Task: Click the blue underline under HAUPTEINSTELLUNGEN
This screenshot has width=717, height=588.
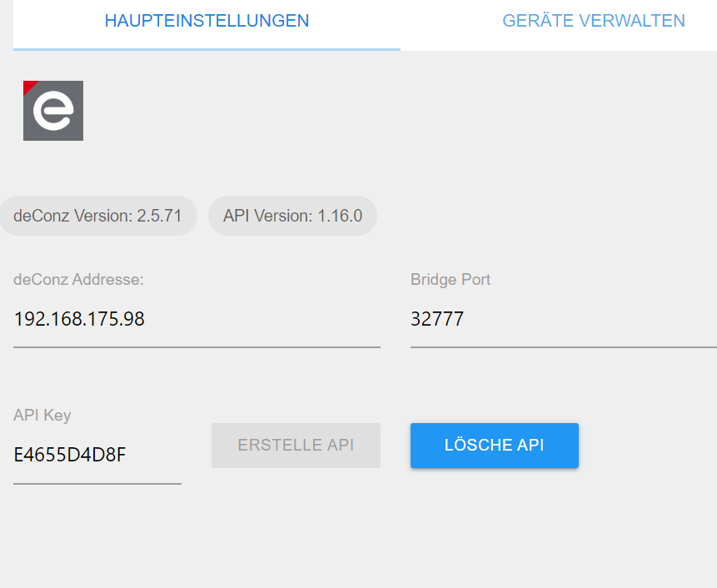Action: (206, 50)
